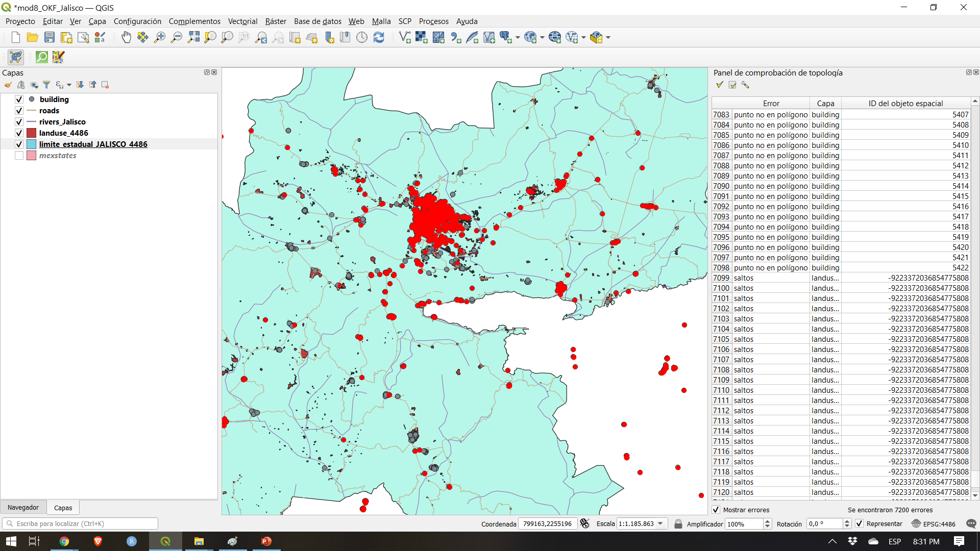Create a new project with blank page icon
The width and height of the screenshot is (980, 551).
(16, 37)
